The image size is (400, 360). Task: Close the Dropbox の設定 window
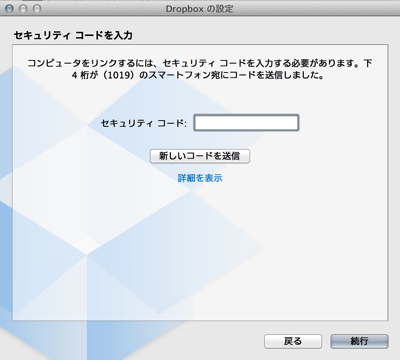(x=9, y=8)
